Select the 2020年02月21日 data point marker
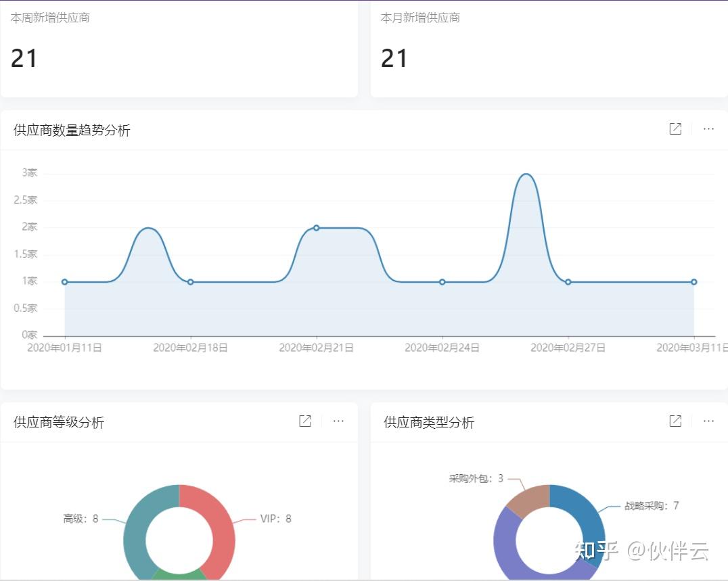Image resolution: width=728 pixels, height=581 pixels. (316, 228)
